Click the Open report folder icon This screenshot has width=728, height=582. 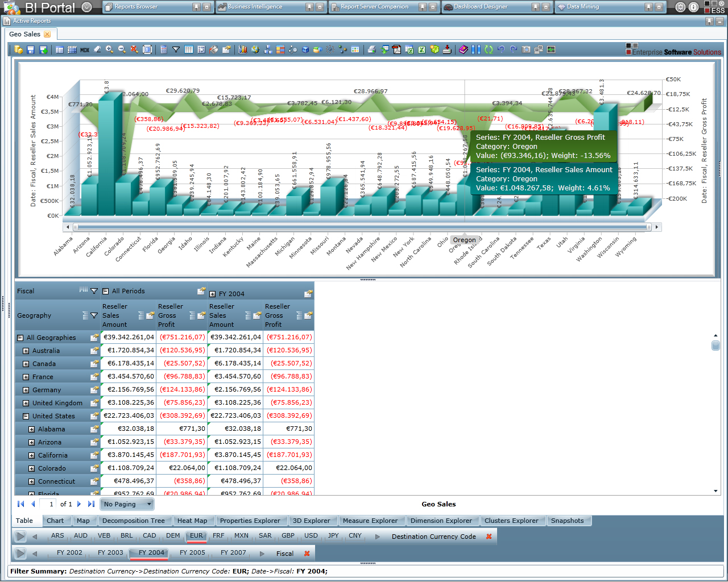point(19,49)
